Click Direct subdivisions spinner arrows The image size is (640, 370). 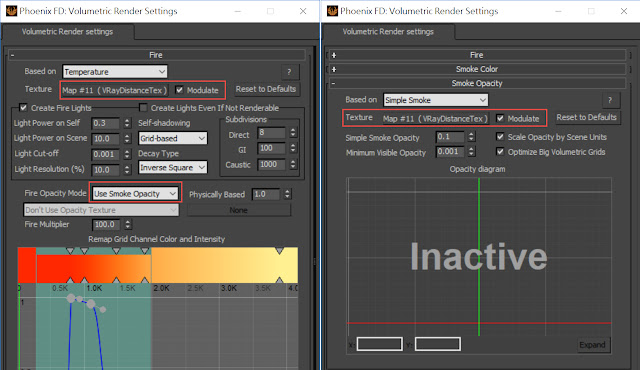293,133
